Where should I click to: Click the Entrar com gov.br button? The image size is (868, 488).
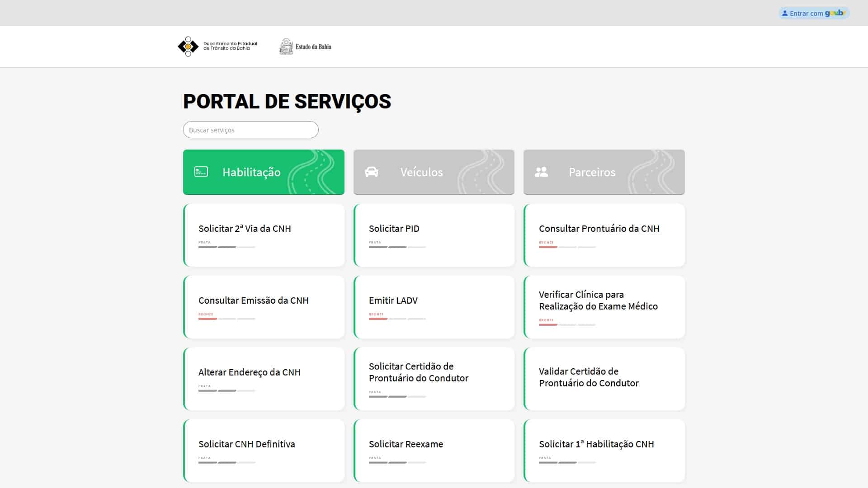[x=814, y=13]
